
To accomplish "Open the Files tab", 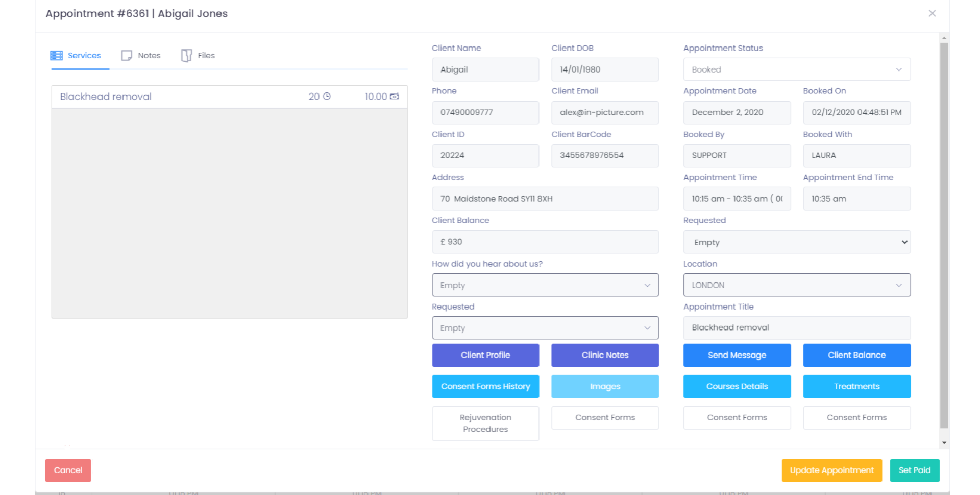I will (198, 55).
